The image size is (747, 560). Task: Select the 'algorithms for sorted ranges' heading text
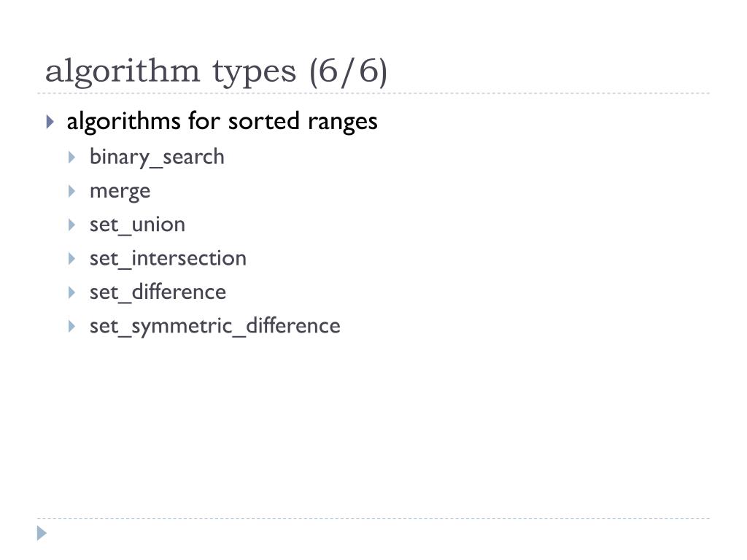[x=222, y=122]
